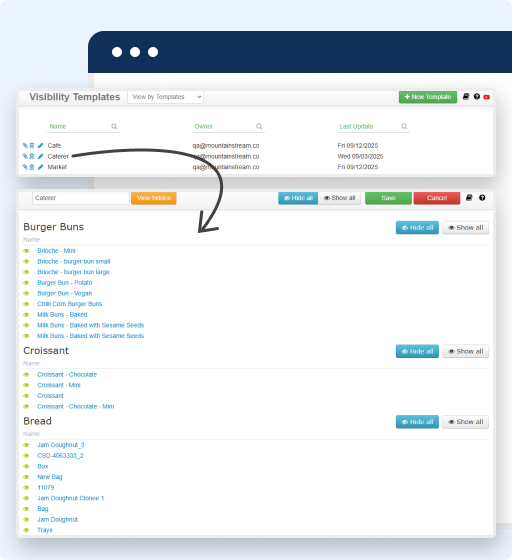Click the green New Template button
Viewport: 512px width, 560px height.
(428, 97)
